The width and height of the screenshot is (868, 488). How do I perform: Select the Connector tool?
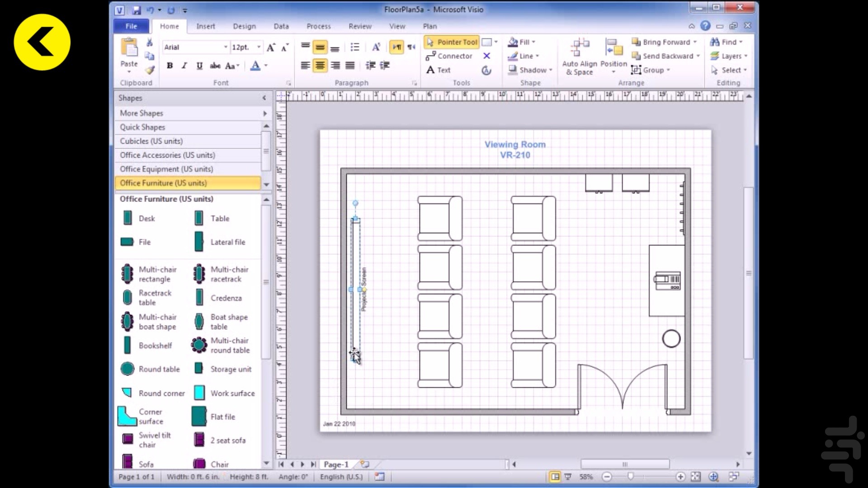(450, 56)
